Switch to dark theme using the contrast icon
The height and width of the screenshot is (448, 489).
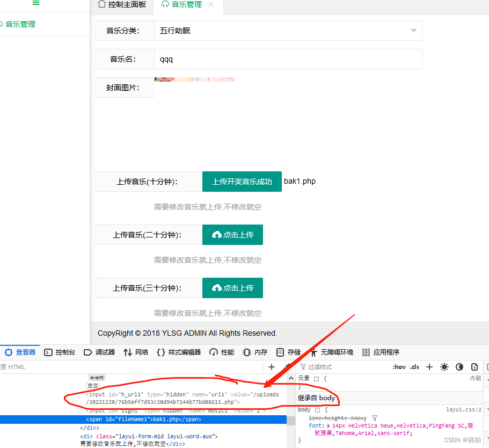point(459,366)
